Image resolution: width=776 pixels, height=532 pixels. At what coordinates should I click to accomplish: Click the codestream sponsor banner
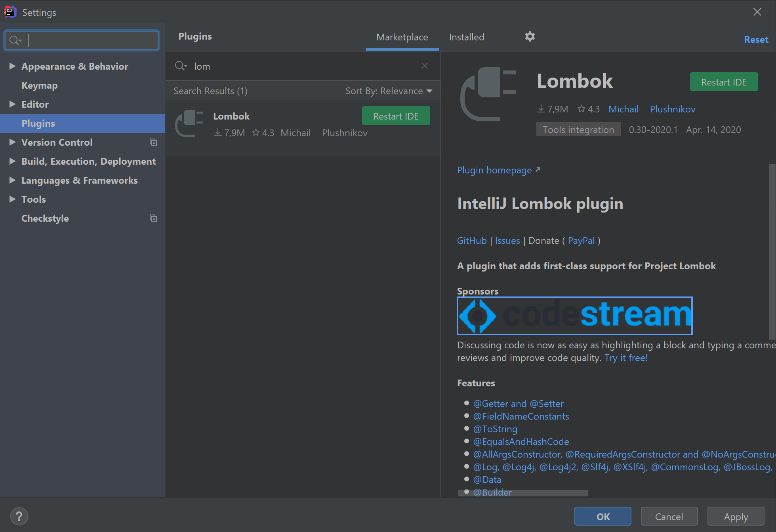[574, 315]
